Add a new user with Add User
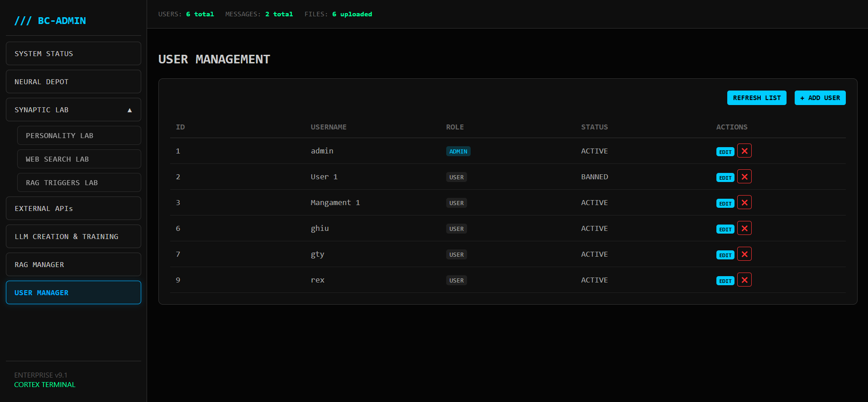The height and width of the screenshot is (402, 868). [x=820, y=98]
